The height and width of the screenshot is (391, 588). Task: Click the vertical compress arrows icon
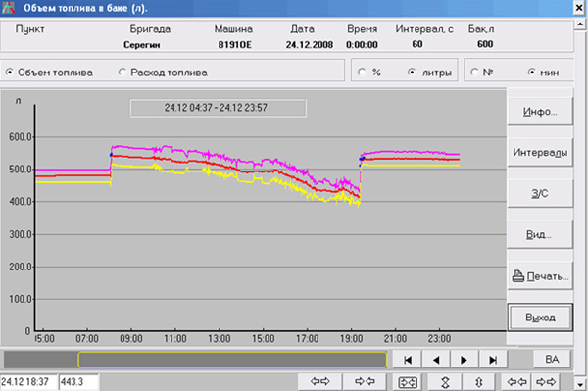coord(445,382)
